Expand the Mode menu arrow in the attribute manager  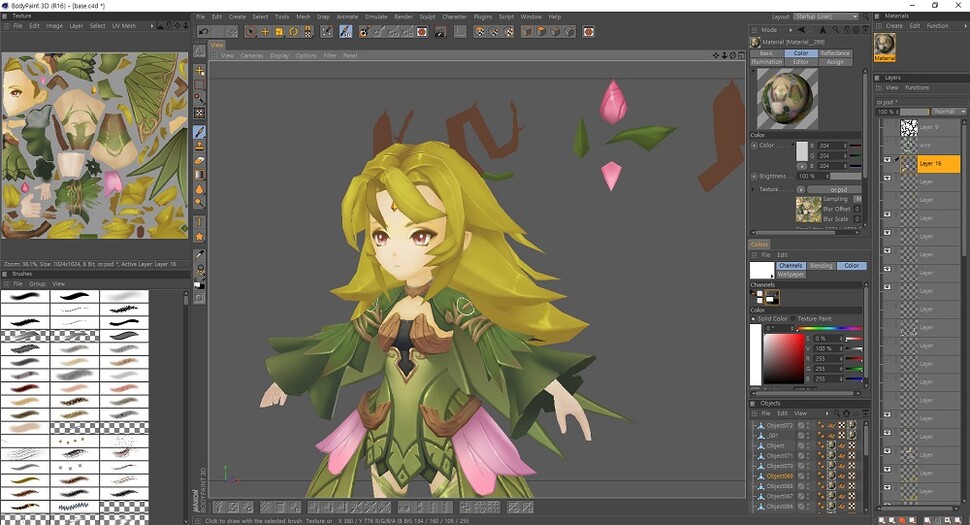pyautogui.click(x=790, y=30)
